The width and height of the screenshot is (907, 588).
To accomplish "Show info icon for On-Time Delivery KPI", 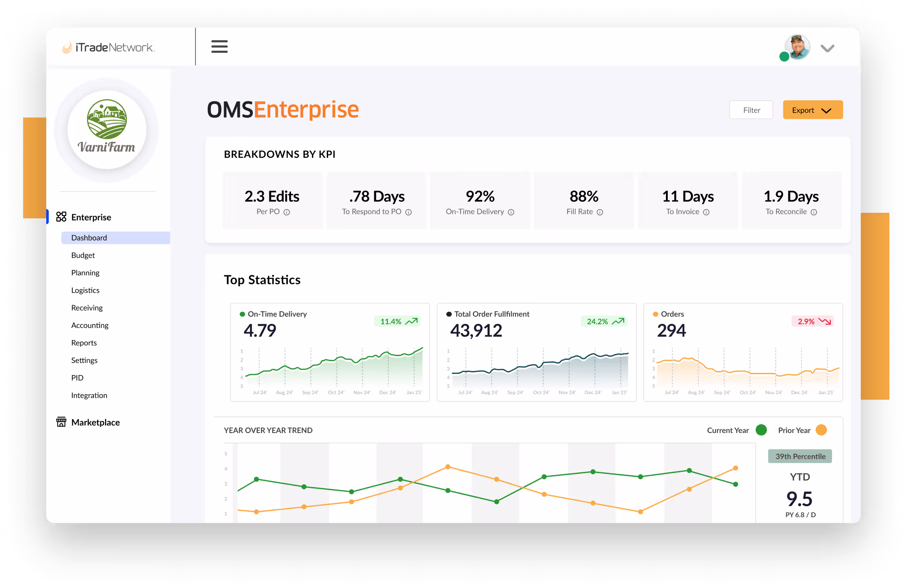I will pyautogui.click(x=511, y=212).
